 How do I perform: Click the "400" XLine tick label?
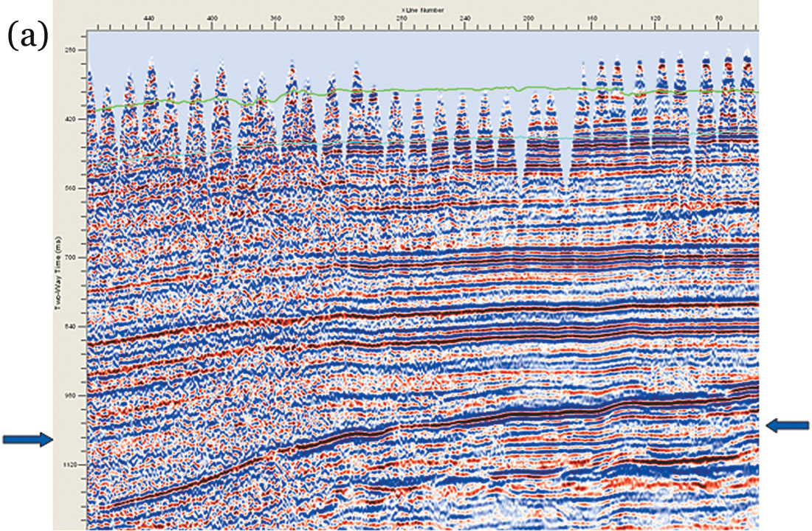pyautogui.click(x=212, y=18)
